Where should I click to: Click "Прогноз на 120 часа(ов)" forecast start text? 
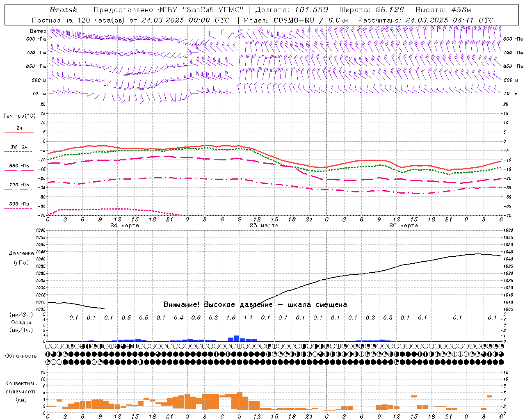pos(79,20)
